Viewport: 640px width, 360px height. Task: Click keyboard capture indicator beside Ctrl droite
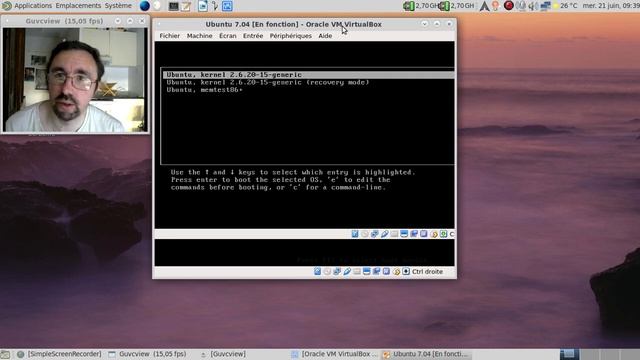pos(406,271)
